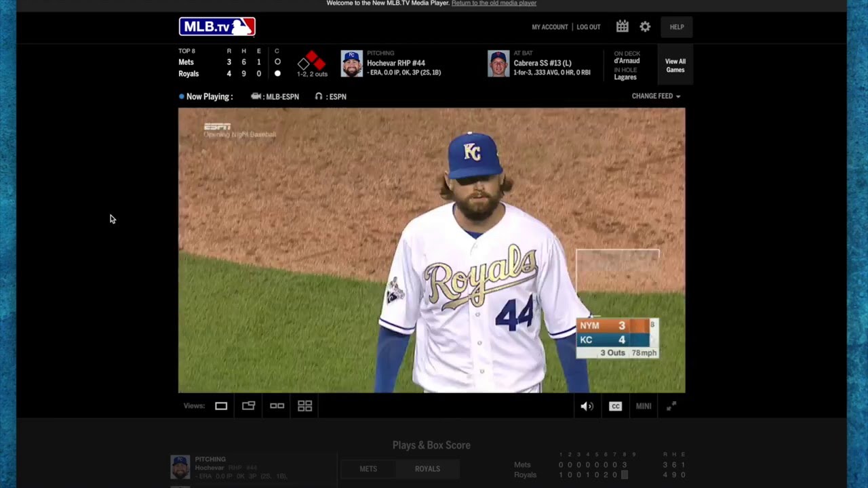Click the MLB-ESPN video feed icon
868x488 pixels.
(x=256, y=96)
